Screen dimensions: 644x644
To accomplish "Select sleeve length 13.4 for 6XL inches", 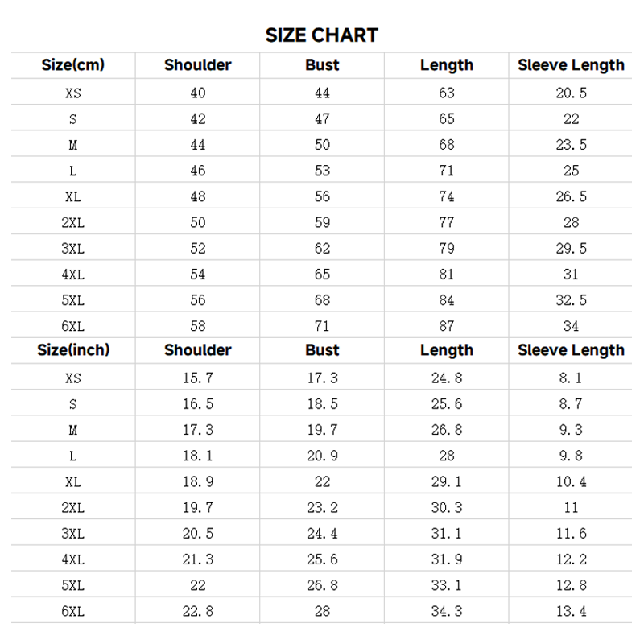I will pyautogui.click(x=571, y=611).
